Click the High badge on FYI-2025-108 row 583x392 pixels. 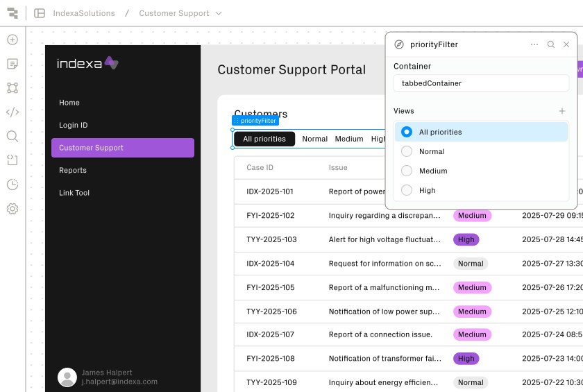[466, 359]
